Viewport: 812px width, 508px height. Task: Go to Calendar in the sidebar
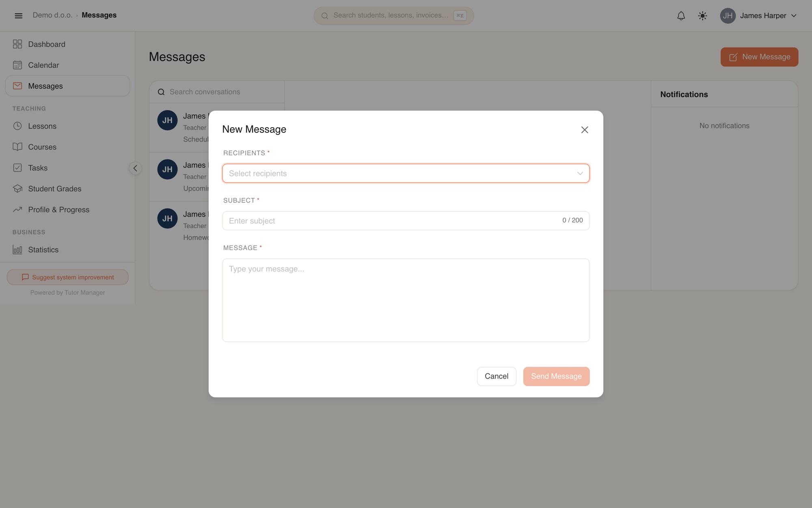coord(67,65)
